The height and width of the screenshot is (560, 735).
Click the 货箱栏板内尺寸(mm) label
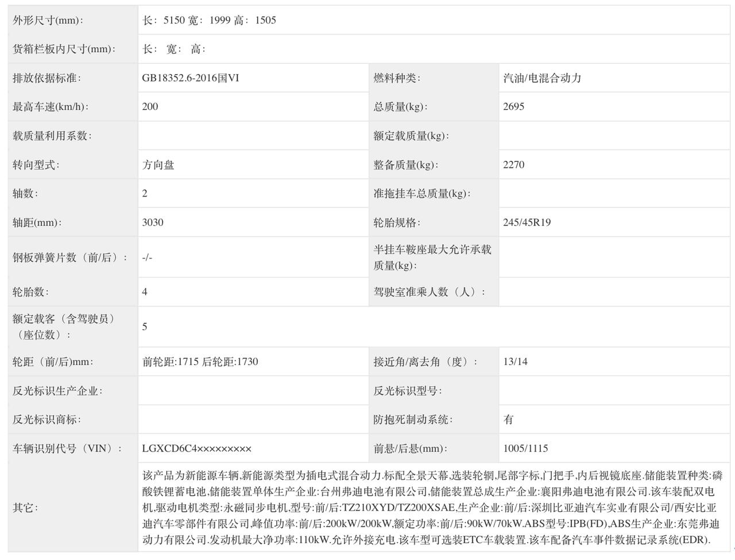click(x=64, y=49)
